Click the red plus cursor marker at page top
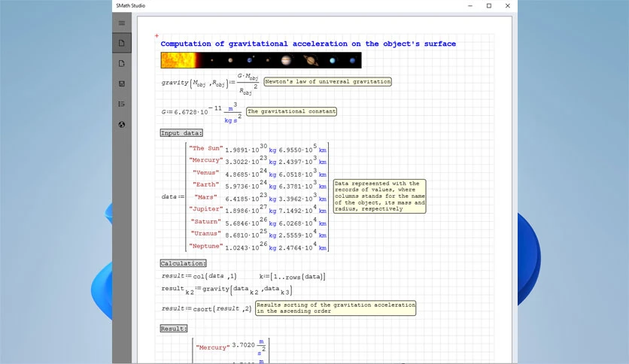The height and width of the screenshot is (364, 629). (156, 35)
